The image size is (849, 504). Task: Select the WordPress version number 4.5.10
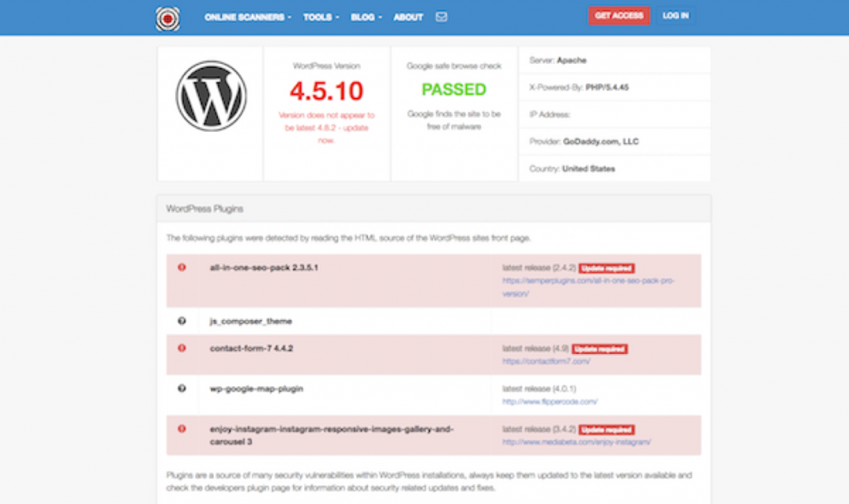[327, 90]
